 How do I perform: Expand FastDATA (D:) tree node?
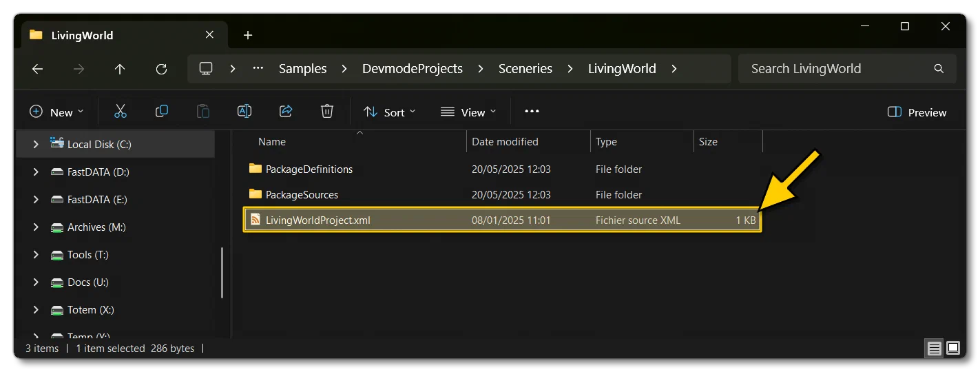click(x=36, y=172)
